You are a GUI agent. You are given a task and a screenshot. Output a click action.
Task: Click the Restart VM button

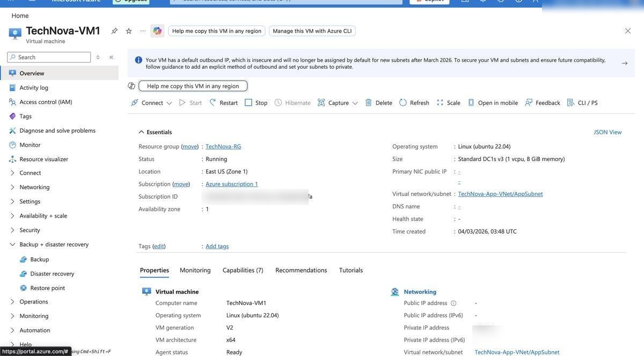(223, 103)
